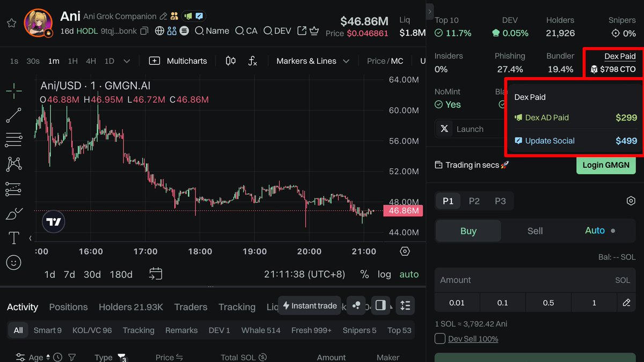
Task: Filter activity by KOL/VC 96
Action: click(92, 330)
